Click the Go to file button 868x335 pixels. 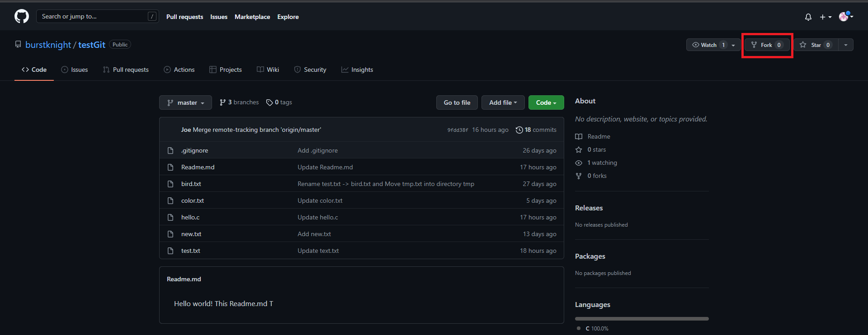click(457, 102)
